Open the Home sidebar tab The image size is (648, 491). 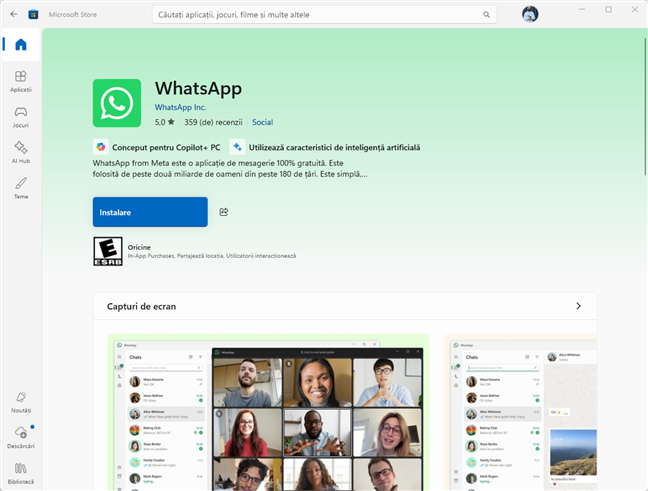coord(21,44)
